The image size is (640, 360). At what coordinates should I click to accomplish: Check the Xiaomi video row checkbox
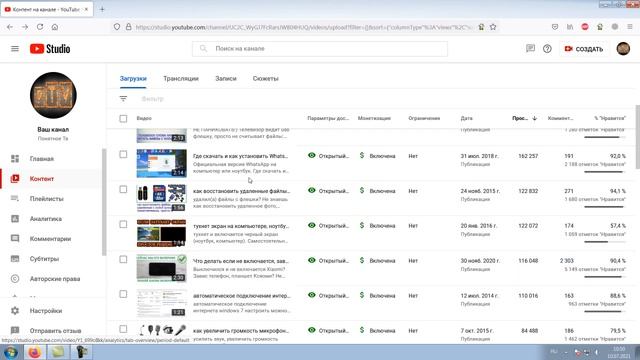pyautogui.click(x=123, y=259)
